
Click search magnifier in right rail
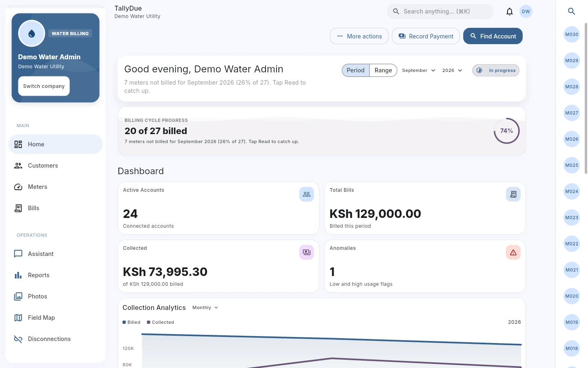click(572, 11)
